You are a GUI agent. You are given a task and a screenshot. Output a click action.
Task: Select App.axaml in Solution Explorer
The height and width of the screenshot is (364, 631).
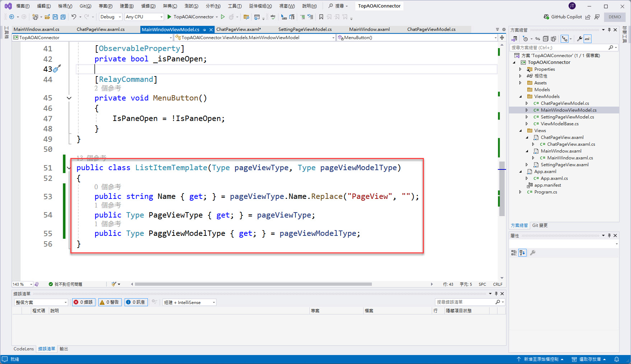[x=545, y=172]
